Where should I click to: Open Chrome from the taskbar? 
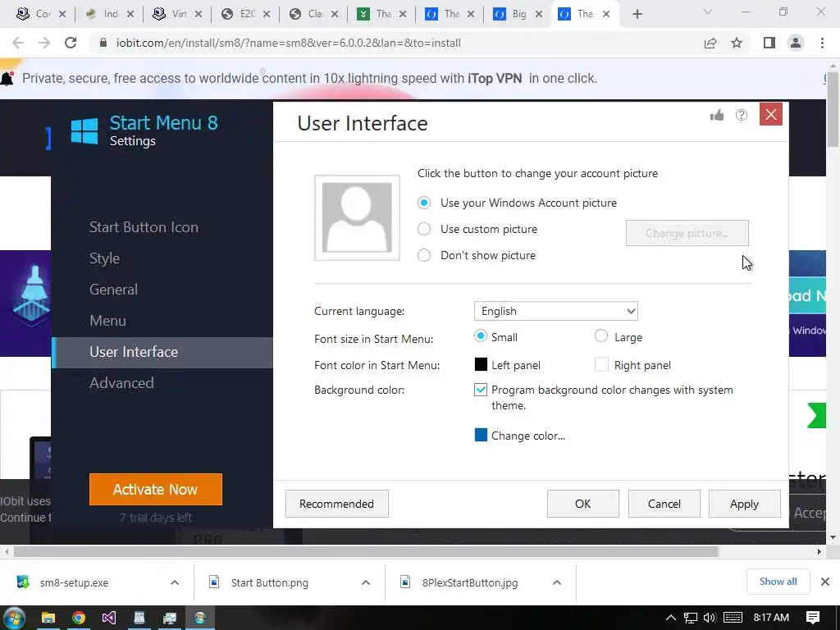click(x=79, y=618)
